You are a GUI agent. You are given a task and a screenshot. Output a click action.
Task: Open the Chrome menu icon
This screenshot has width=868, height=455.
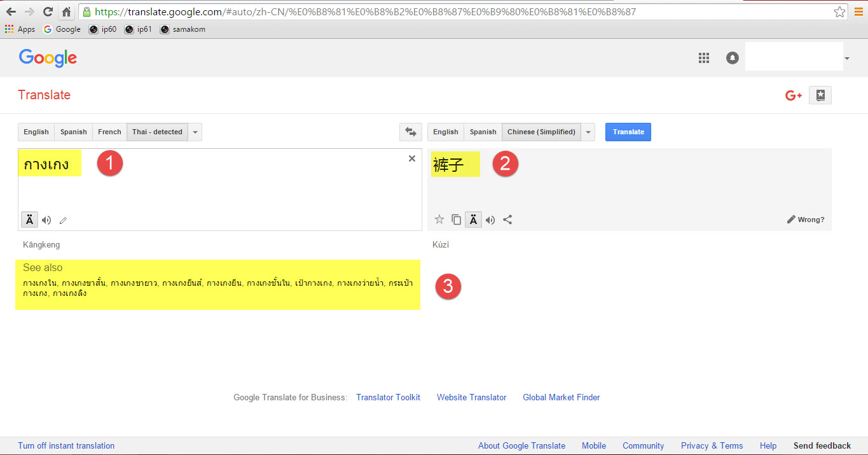tap(858, 11)
